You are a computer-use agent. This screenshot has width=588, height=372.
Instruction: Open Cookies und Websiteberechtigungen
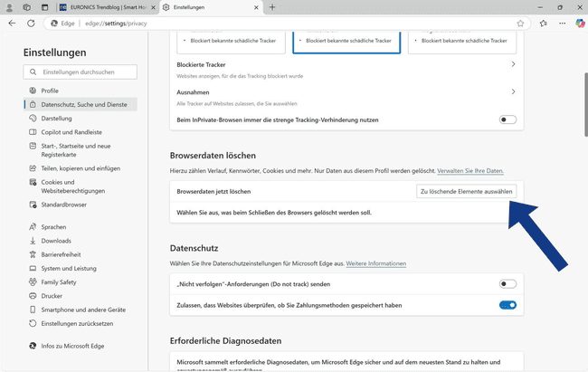[x=81, y=186]
